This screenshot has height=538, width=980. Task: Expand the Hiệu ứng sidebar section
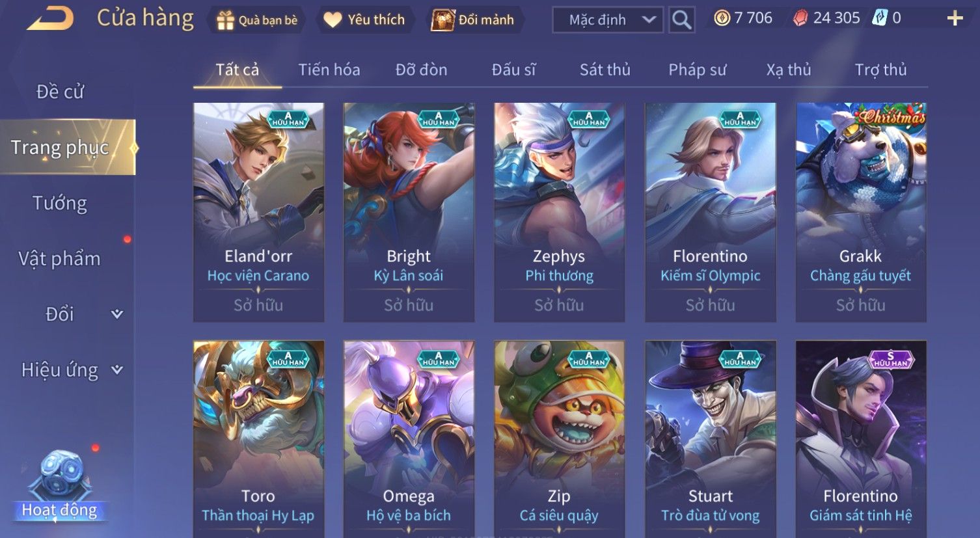tap(117, 370)
